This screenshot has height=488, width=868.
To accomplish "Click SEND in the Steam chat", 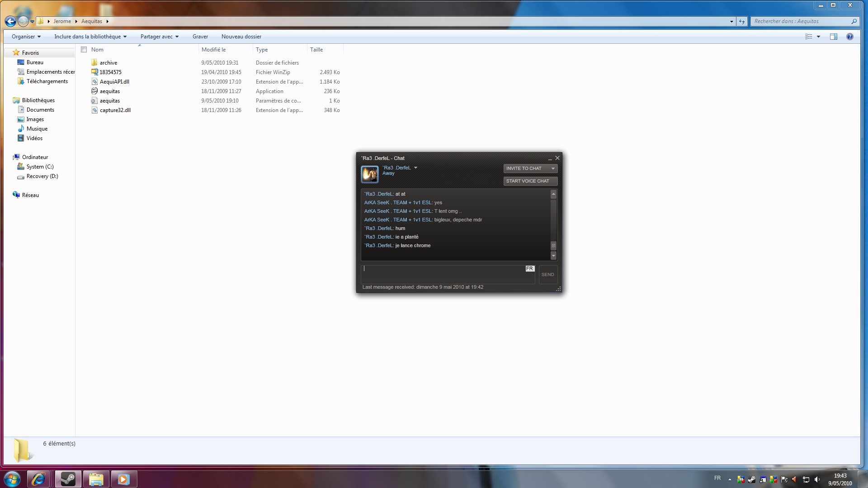I will (547, 275).
